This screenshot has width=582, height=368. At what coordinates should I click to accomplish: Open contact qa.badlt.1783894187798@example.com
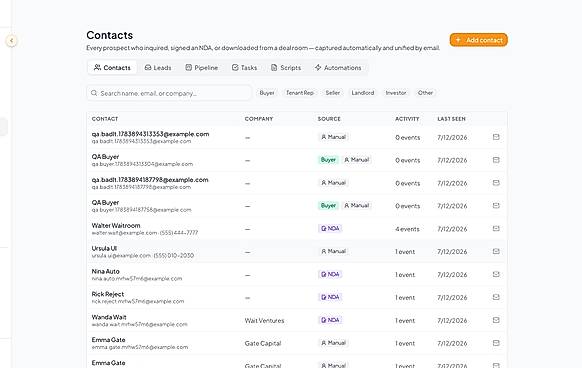[x=150, y=180]
